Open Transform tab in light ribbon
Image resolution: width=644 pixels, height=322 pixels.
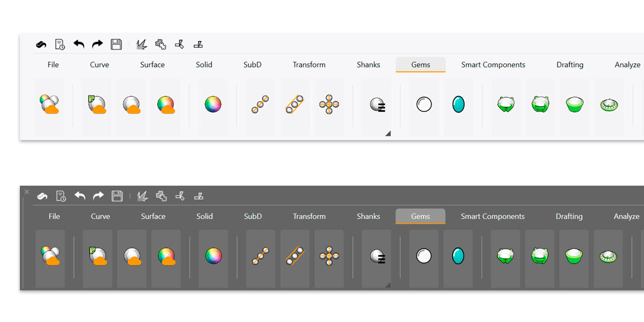pyautogui.click(x=309, y=64)
